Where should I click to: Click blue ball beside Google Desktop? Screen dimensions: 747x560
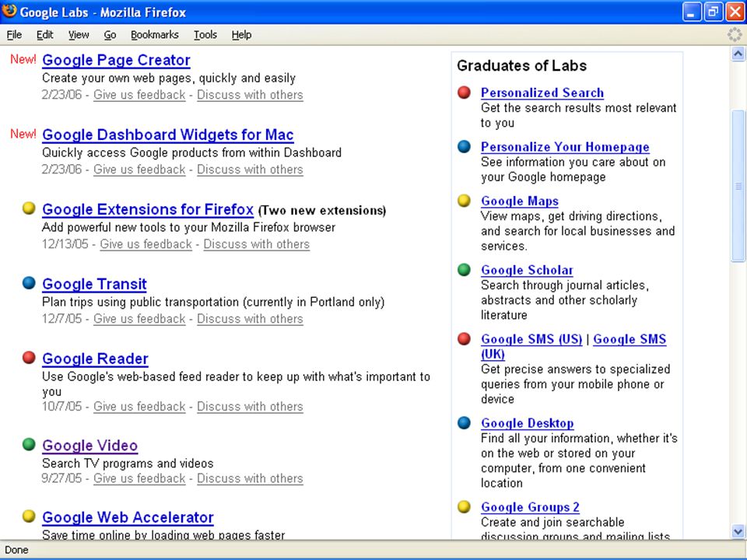coord(464,423)
